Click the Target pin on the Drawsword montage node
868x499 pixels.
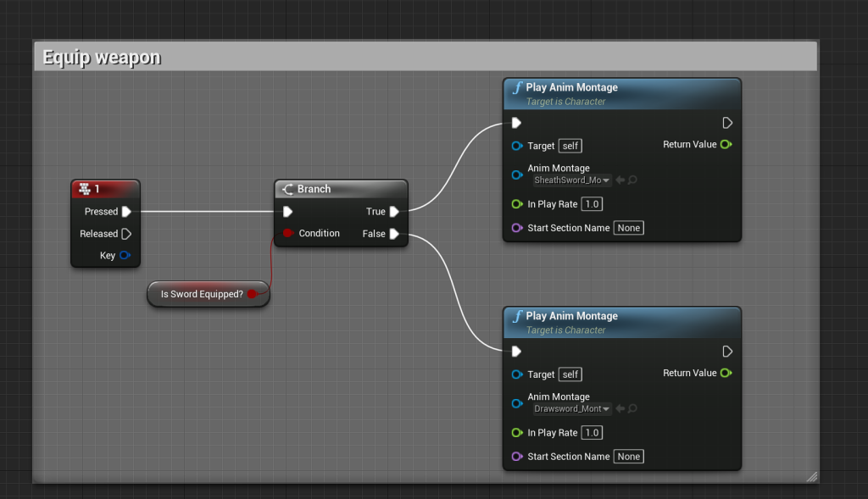pyautogui.click(x=517, y=374)
